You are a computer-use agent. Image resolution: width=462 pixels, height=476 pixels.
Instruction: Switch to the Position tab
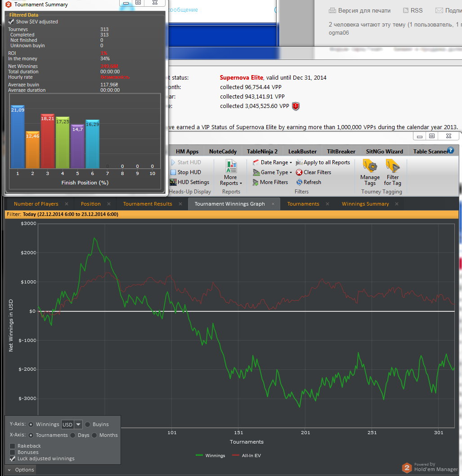(90, 204)
